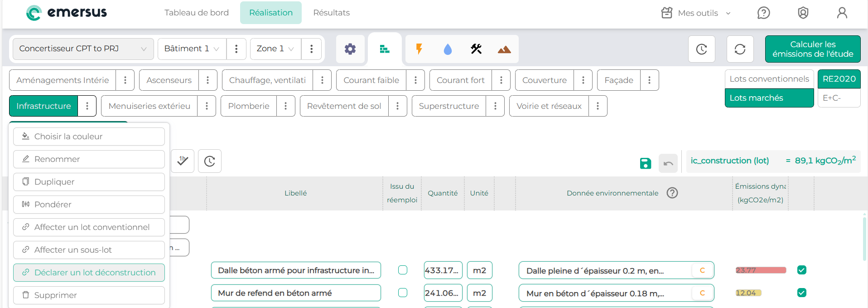Switch to Lots conventionnels view
This screenshot has width=868, height=308.
pyautogui.click(x=769, y=79)
